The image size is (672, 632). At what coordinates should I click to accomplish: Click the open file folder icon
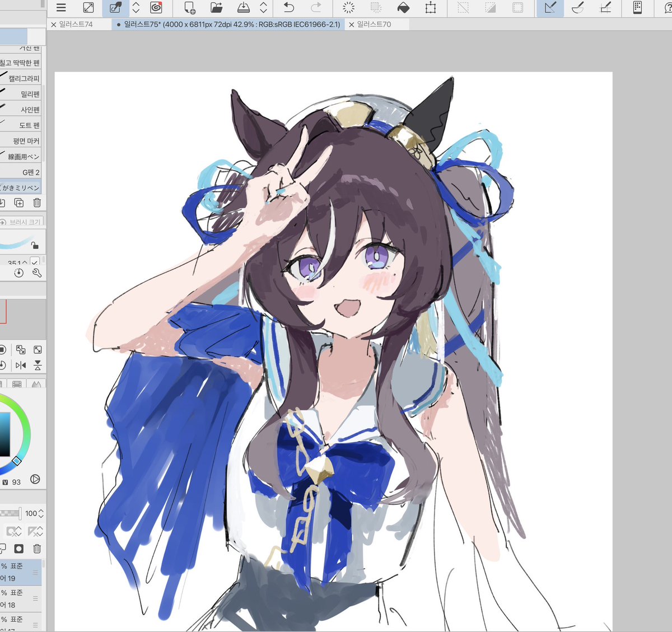pos(217,8)
